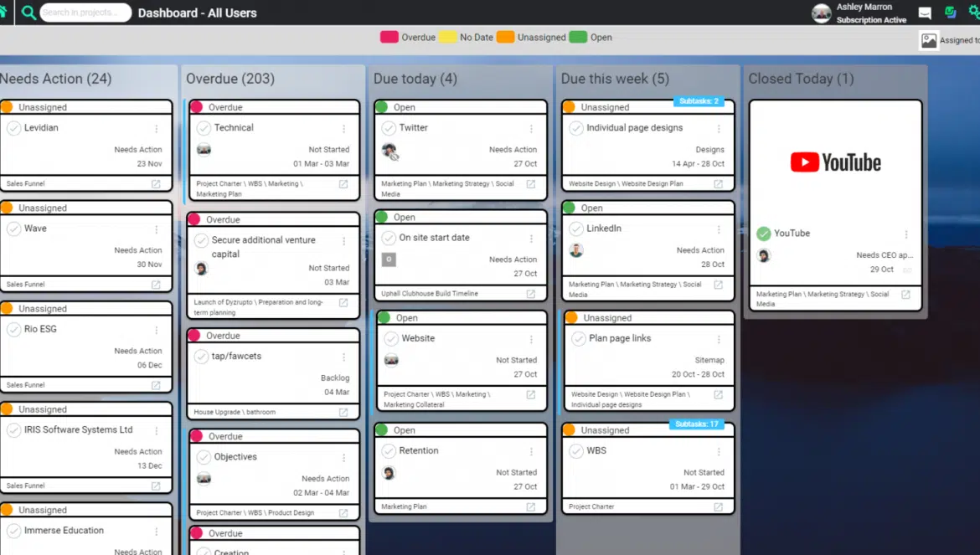The height and width of the screenshot is (555, 980).
Task: Open the three-dot menu on Retention card
Action: [531, 451]
